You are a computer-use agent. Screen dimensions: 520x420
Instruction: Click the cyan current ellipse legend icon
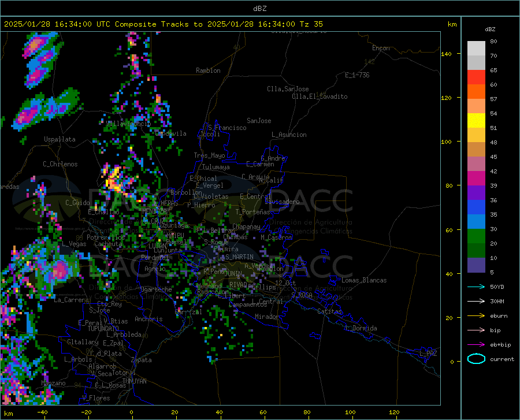(x=476, y=359)
